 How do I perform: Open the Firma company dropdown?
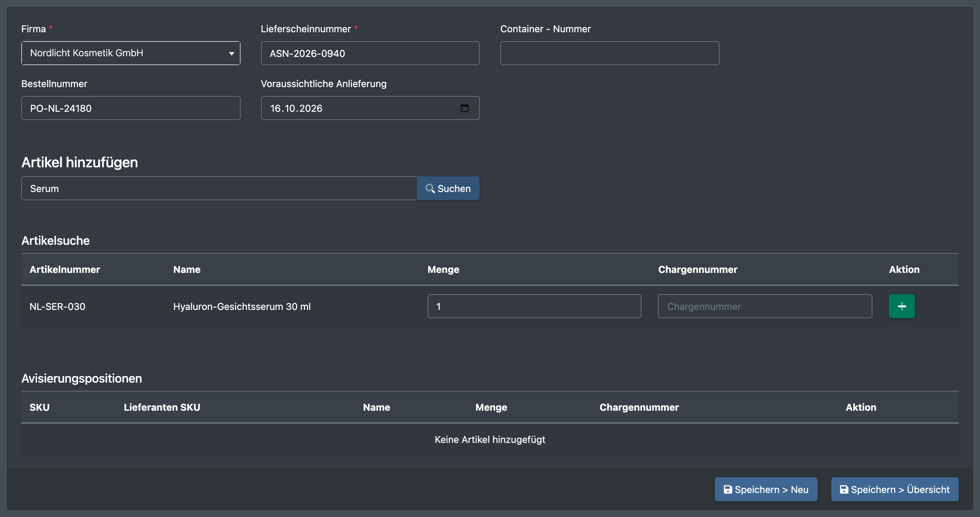click(x=131, y=53)
